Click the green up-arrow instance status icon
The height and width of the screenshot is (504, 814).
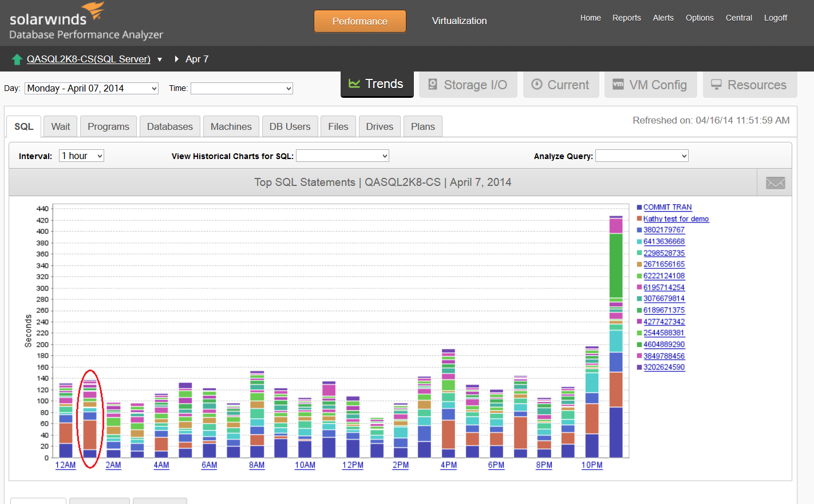[17, 59]
